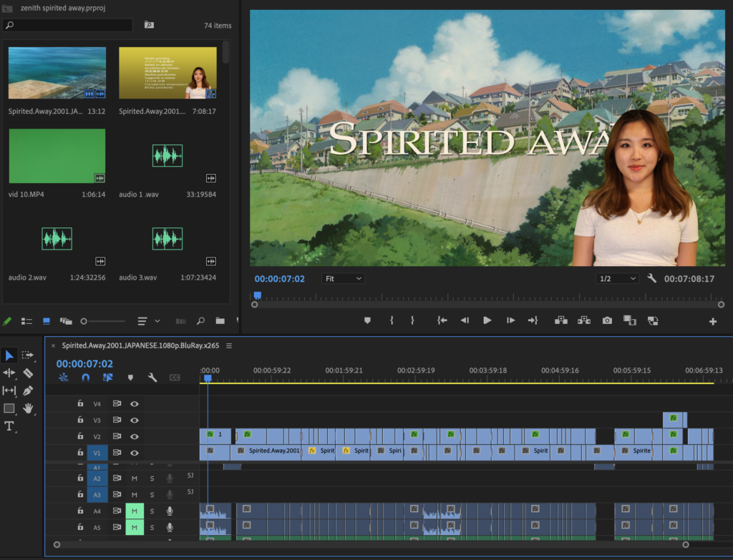Solo track A3
This screenshot has width=733, height=560.
coord(152,495)
